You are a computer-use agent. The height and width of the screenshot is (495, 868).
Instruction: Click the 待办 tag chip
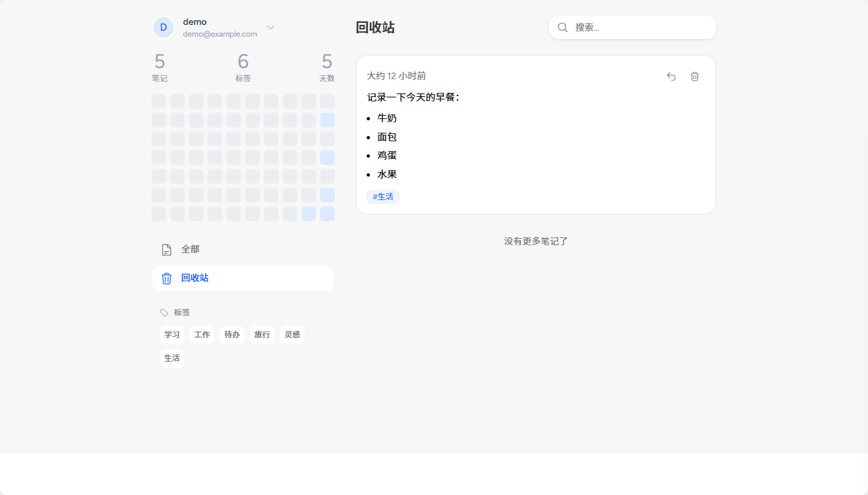(x=232, y=334)
